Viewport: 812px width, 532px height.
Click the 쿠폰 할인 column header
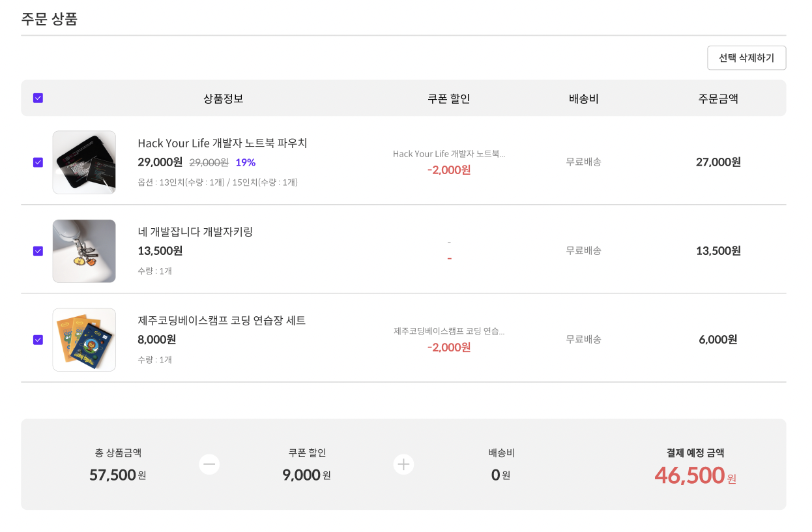[448, 99]
